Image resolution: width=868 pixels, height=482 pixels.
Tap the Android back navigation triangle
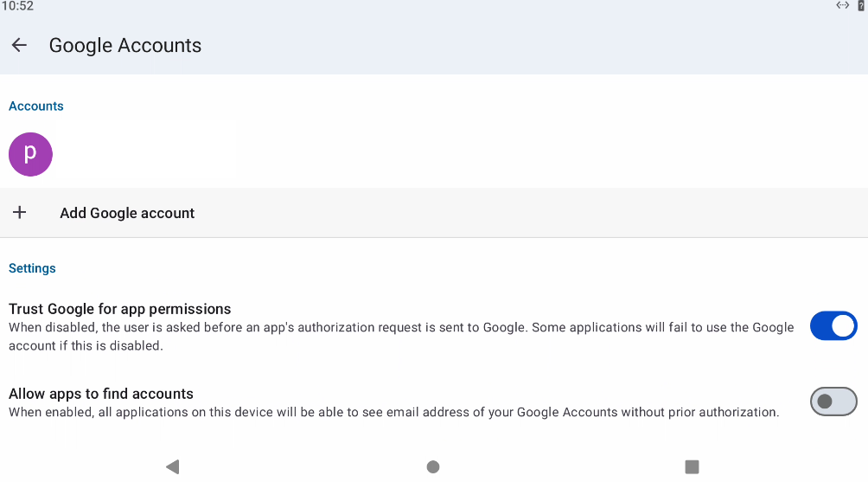(172, 466)
